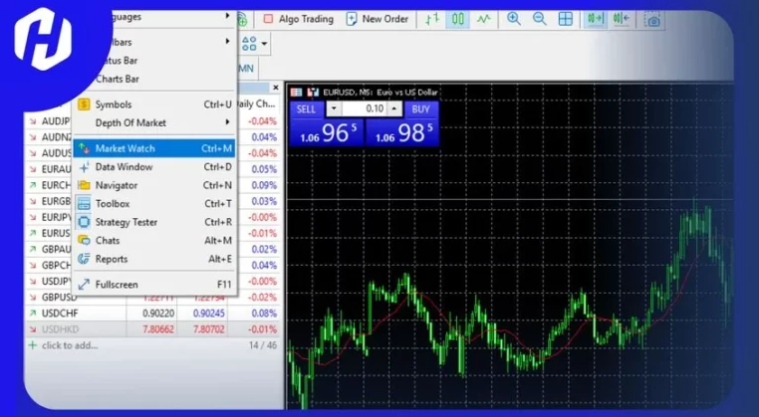The image size is (759, 417).
Task: Open a New Order ticket
Action: click(378, 19)
